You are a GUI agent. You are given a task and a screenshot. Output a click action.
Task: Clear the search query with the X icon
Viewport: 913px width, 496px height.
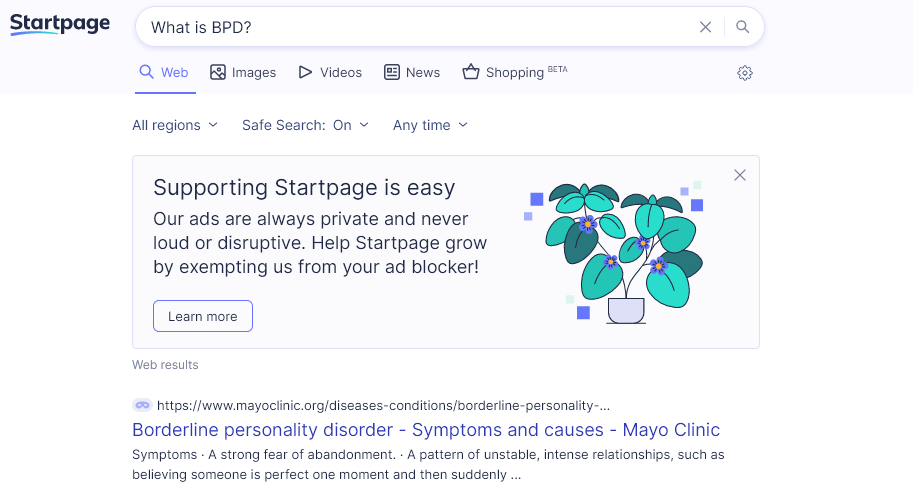[x=705, y=27]
